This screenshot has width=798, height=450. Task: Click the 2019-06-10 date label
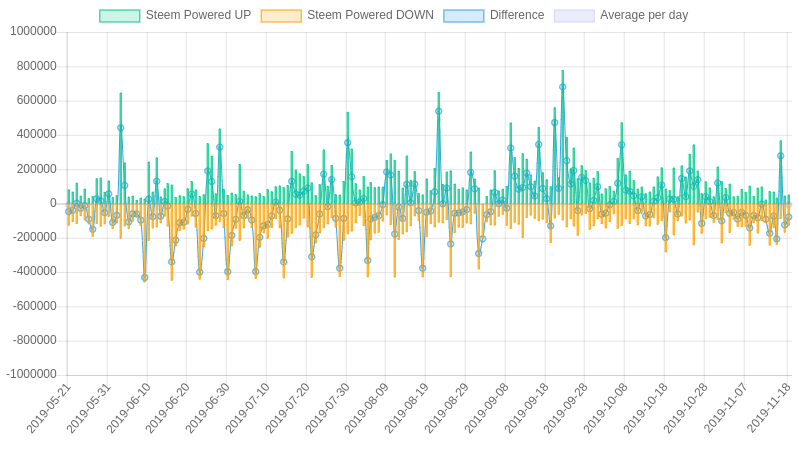[x=128, y=408]
